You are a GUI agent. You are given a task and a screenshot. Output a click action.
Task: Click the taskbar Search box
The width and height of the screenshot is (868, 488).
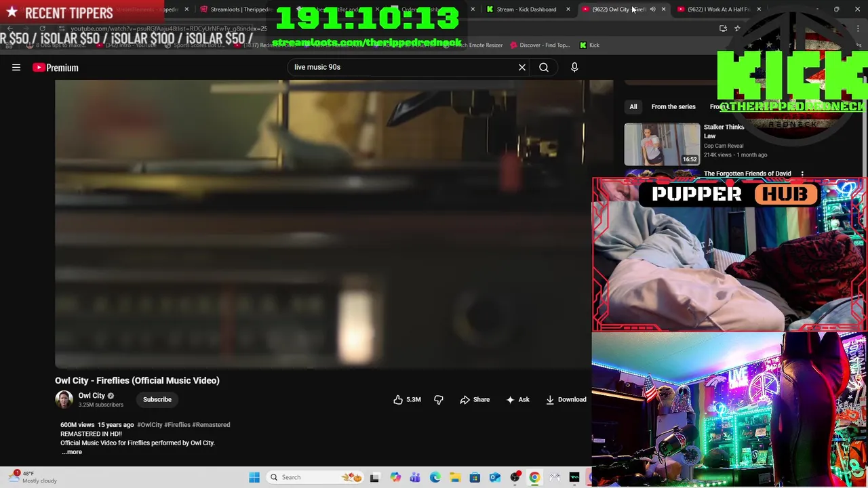click(315, 477)
